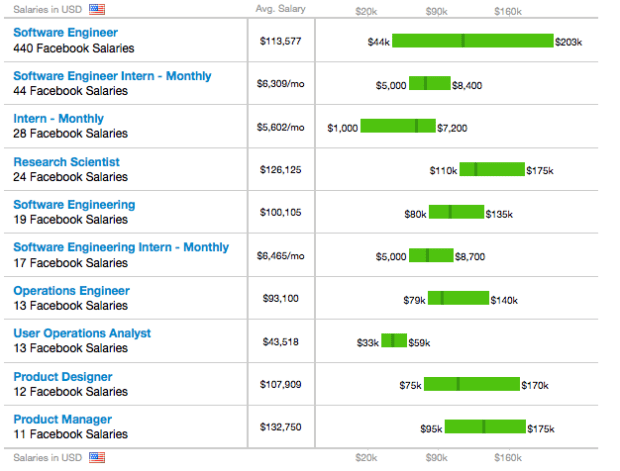
Task: Click the Product Manager $95k–$175k range bar
Action: (485, 427)
